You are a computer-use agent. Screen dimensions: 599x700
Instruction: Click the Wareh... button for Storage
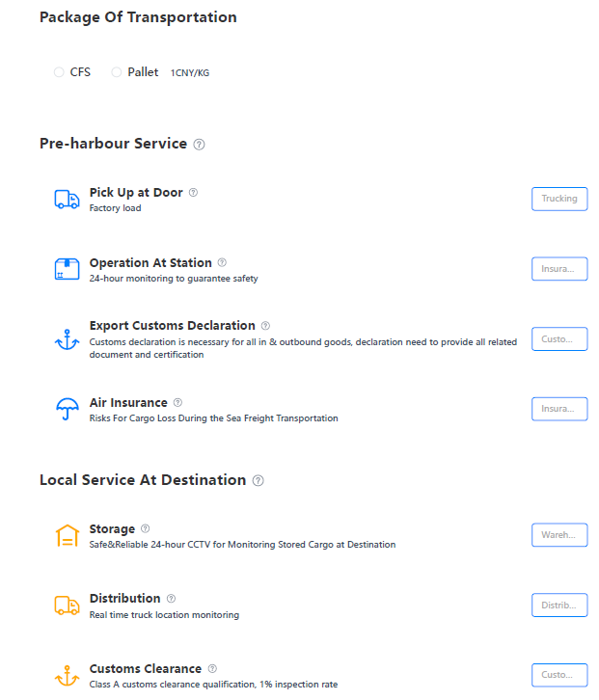[559, 535]
